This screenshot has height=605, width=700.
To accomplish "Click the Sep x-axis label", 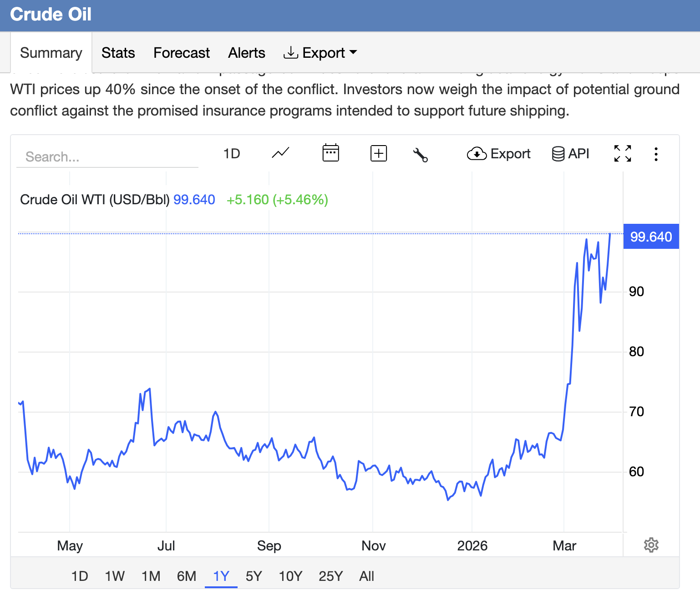I will click(x=269, y=545).
